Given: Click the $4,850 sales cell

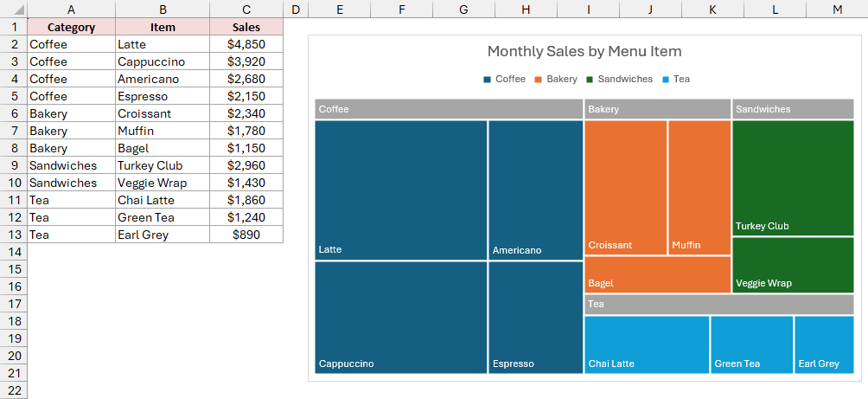Looking at the screenshot, I should pos(246,44).
